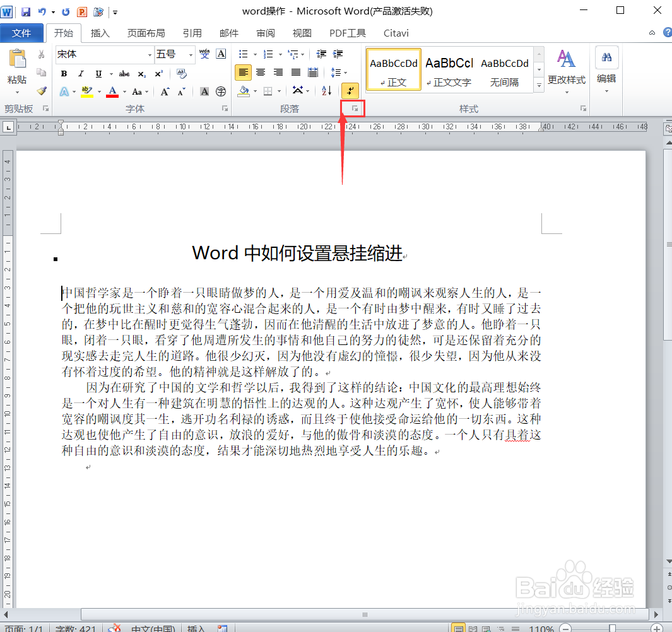Open the Help question mark
The height and width of the screenshot is (632, 672).
[668, 33]
